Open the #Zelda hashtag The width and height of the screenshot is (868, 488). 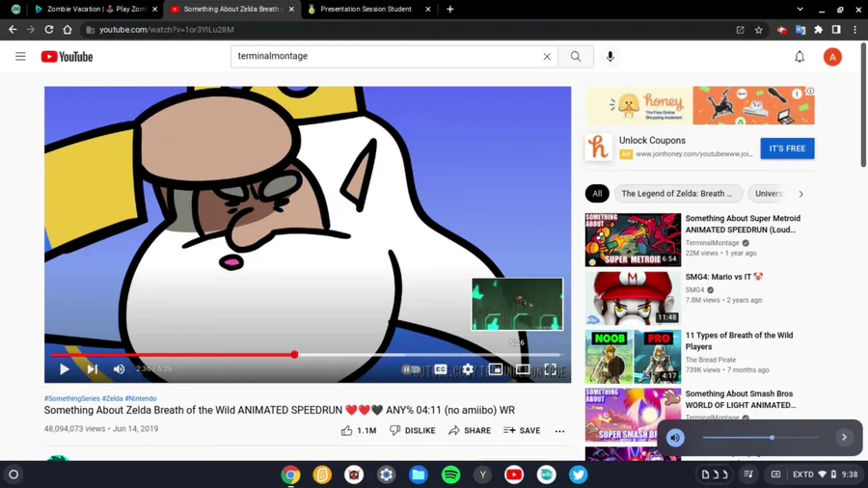[x=113, y=398]
